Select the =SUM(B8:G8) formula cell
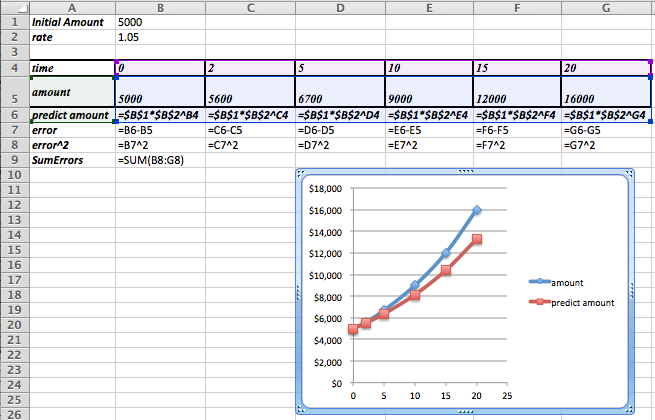 point(157,160)
